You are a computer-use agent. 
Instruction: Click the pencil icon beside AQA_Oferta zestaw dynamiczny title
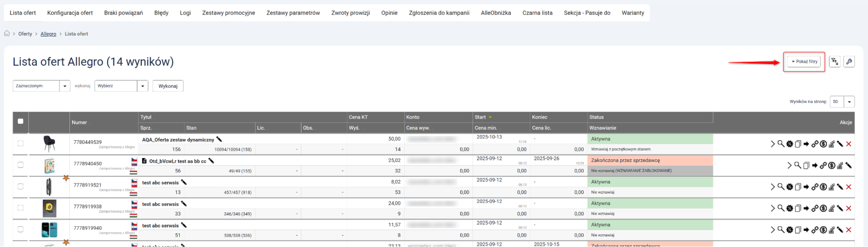click(x=219, y=139)
